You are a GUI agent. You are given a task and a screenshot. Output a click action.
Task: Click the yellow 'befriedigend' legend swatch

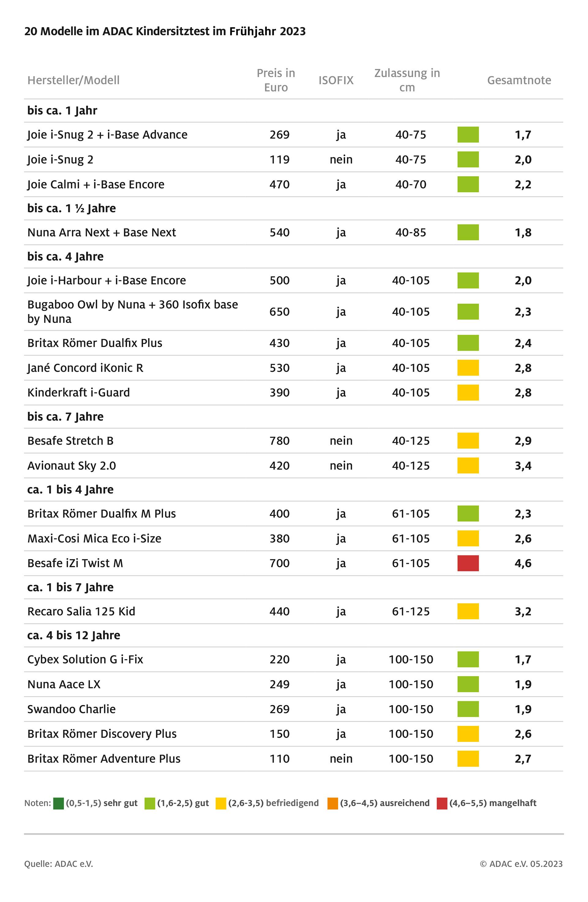coord(221,803)
